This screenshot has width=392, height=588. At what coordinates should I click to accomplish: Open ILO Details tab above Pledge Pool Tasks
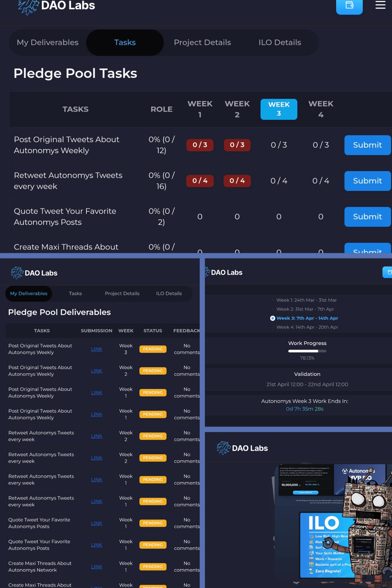280,42
